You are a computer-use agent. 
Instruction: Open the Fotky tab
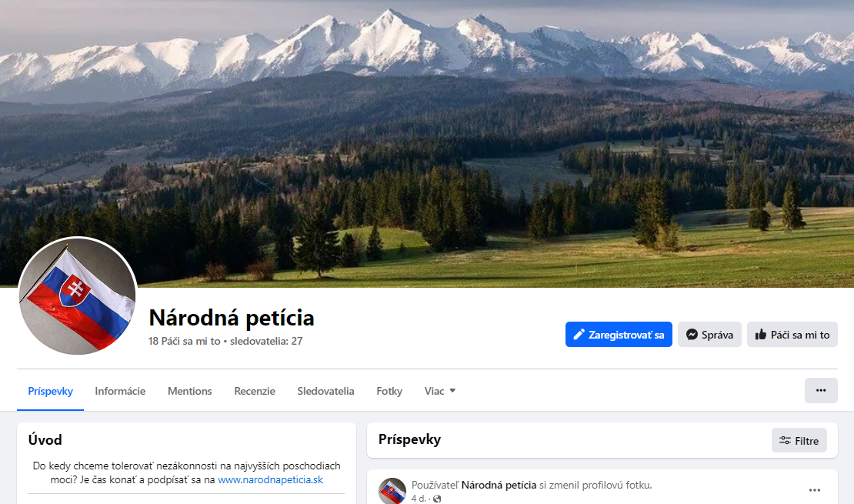(x=389, y=391)
